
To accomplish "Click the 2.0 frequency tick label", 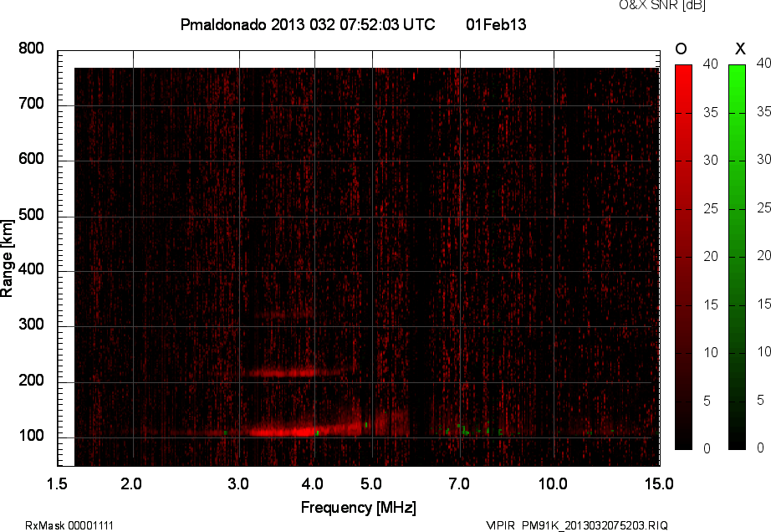I will click(131, 484).
